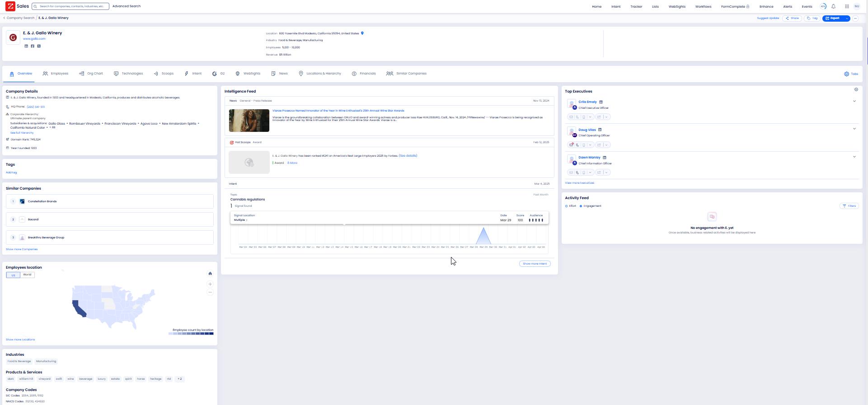Viewport: 868px width, 405px height.
Task: Click the Tabs customization button
Action: [x=851, y=74]
